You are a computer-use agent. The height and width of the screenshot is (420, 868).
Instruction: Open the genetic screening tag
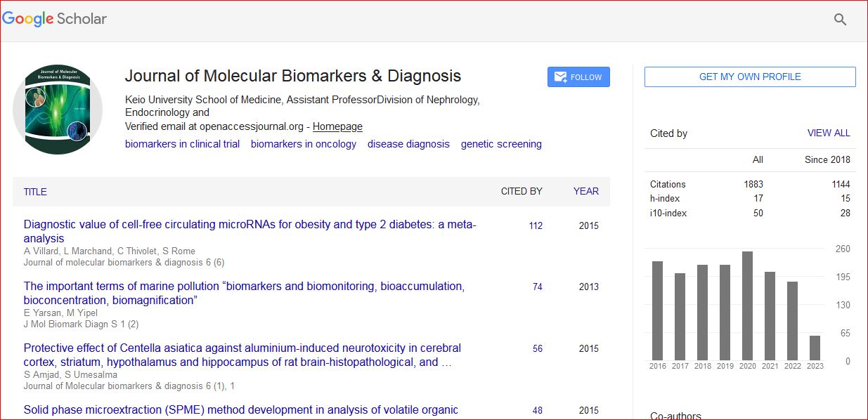[501, 144]
